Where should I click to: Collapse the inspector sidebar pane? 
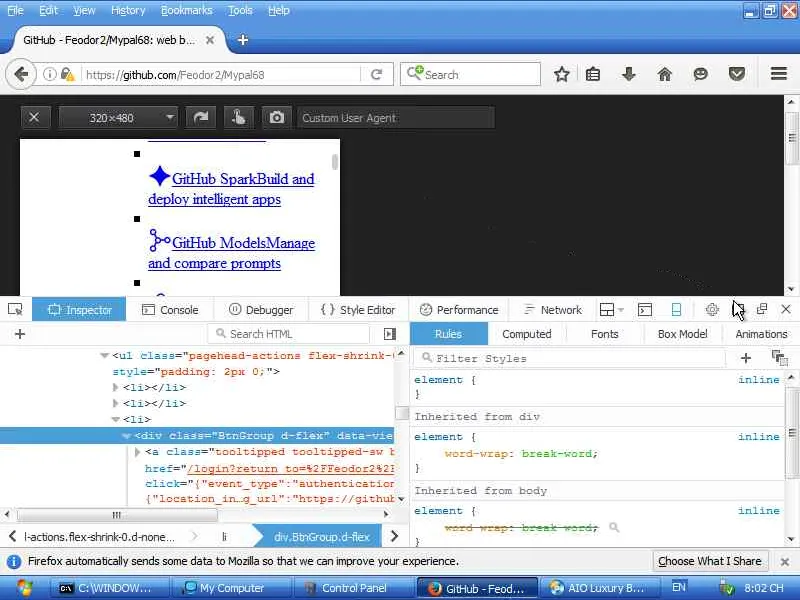coord(390,334)
